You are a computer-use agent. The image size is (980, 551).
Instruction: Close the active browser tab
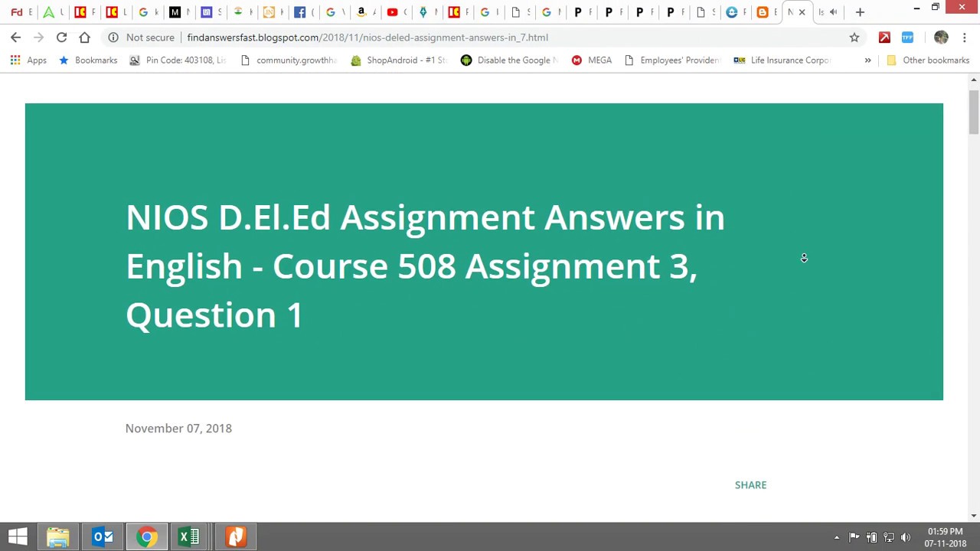coord(802,12)
